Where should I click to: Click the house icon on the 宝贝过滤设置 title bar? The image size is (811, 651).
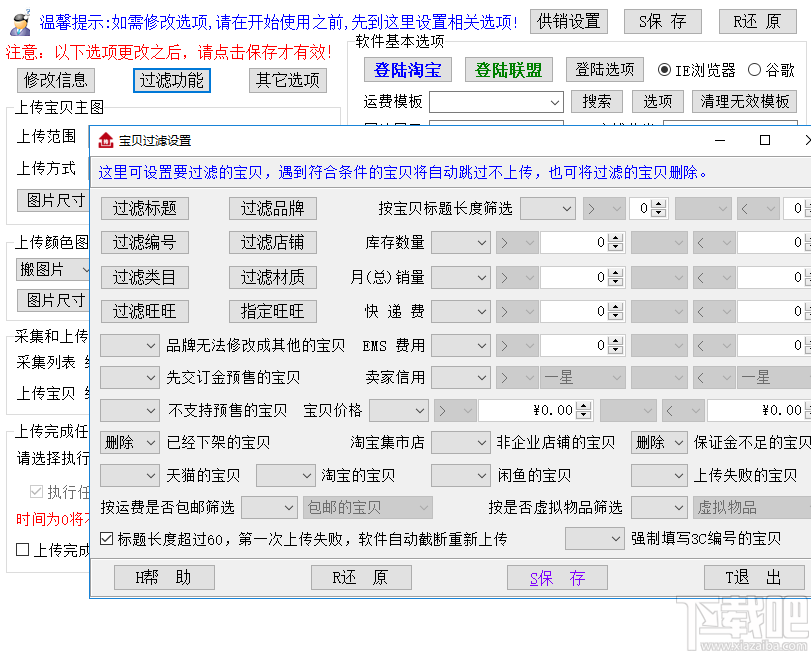coord(106,140)
